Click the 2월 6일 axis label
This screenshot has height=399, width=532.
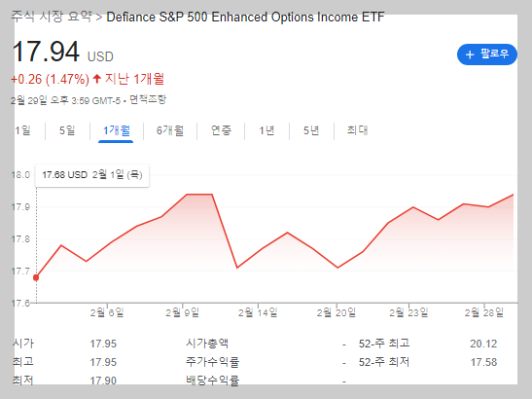click(107, 312)
